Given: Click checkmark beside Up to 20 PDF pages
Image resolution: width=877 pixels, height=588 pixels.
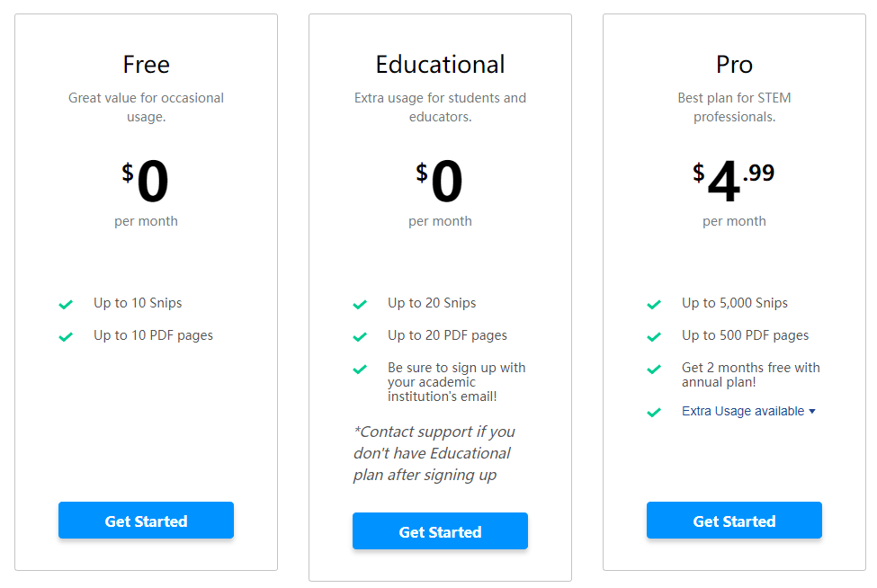Looking at the screenshot, I should point(360,337).
